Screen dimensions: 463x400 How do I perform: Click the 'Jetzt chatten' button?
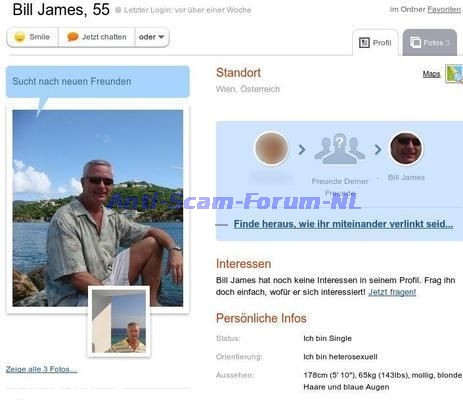(x=97, y=37)
